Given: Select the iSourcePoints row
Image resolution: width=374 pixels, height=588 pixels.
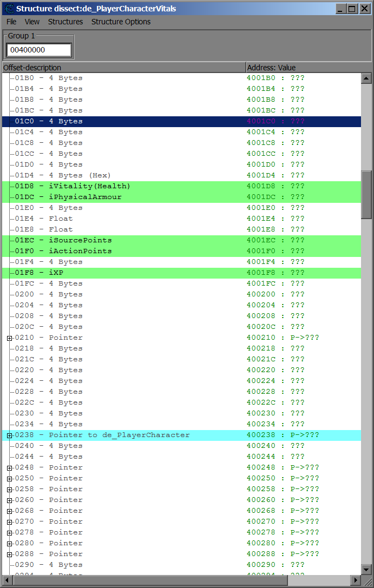Looking at the screenshot, I should click(80, 240).
